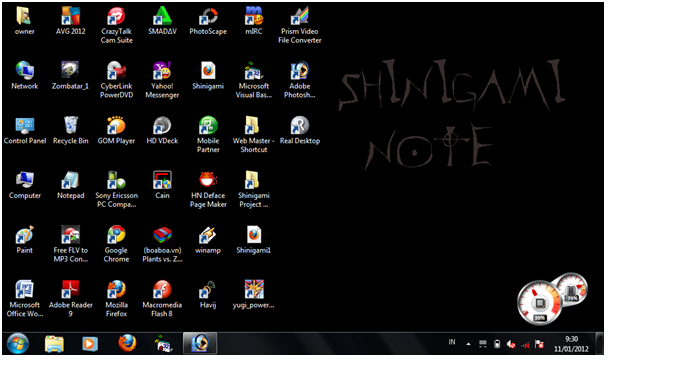Toggle the muted volume tray icon
680x384 pixels.
coord(511,345)
